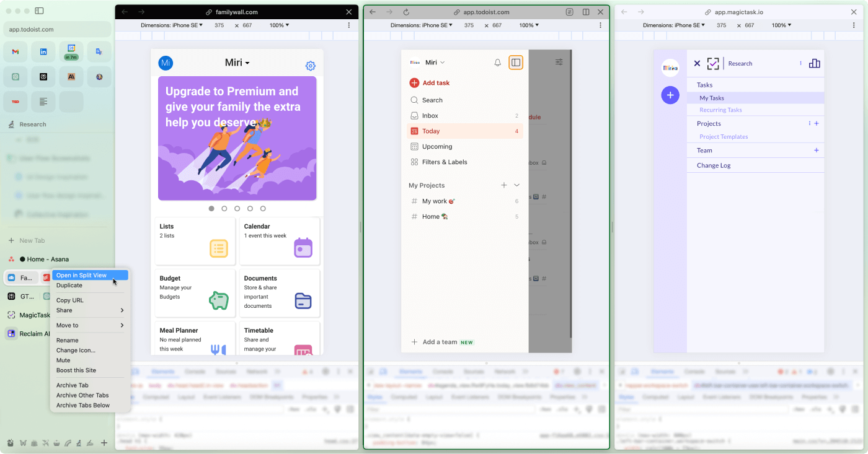Open the Gmail favorite in Arc sidebar
This screenshot has height=454, width=868.
pyautogui.click(x=15, y=52)
